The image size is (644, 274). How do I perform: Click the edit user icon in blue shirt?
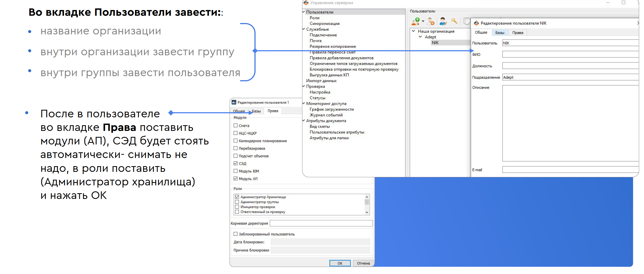(443, 21)
